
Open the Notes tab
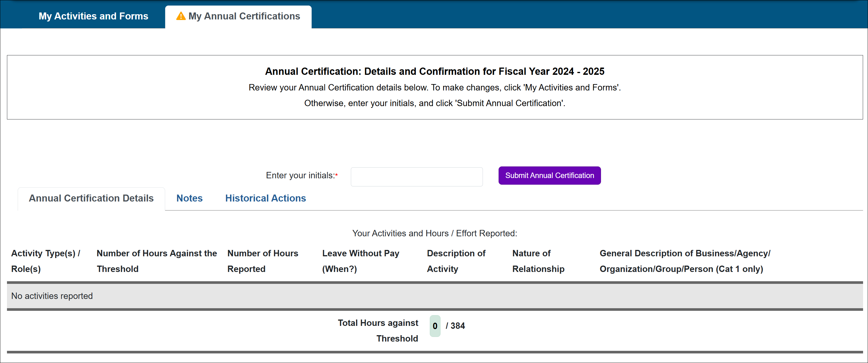(190, 198)
